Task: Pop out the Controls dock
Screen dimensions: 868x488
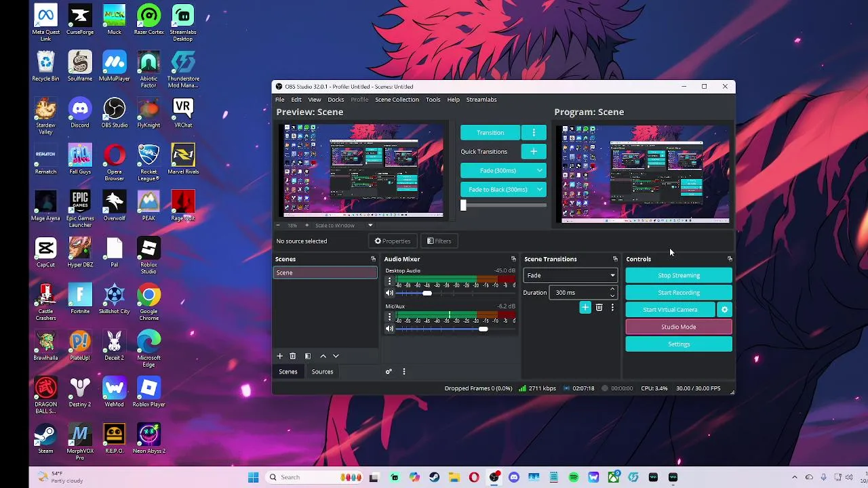Action: click(x=730, y=259)
